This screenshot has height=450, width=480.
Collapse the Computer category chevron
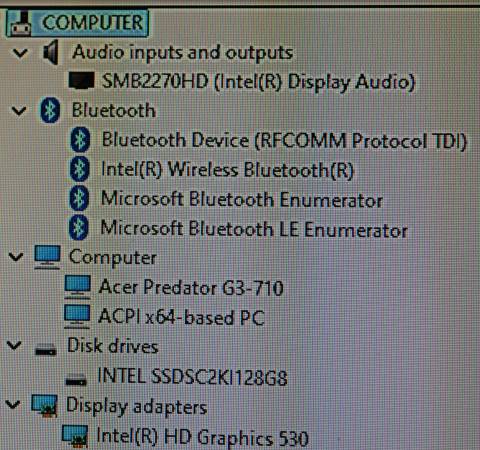point(16,257)
